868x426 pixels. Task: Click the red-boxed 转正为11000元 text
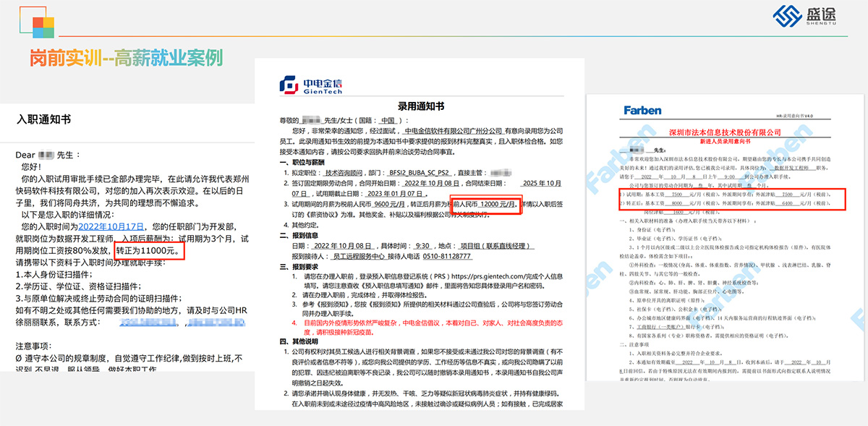click(x=148, y=250)
